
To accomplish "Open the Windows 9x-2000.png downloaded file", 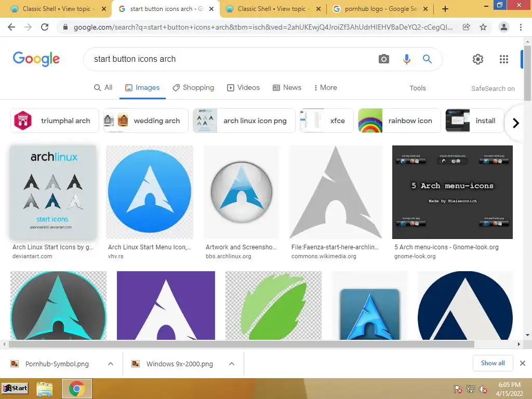I will click(179, 364).
